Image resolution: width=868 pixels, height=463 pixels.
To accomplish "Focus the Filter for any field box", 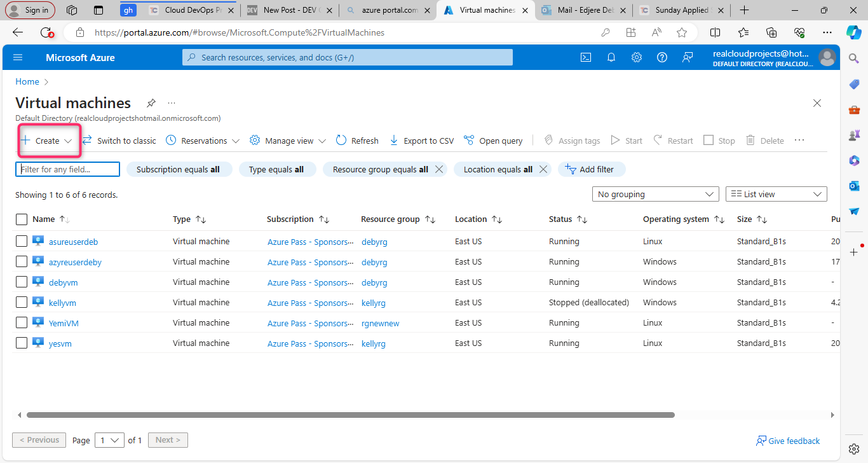I will tap(67, 169).
